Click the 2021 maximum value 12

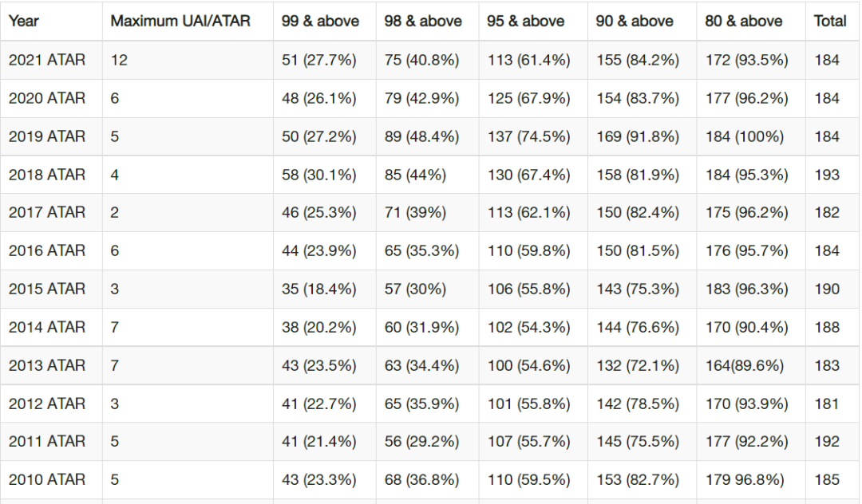pos(119,60)
